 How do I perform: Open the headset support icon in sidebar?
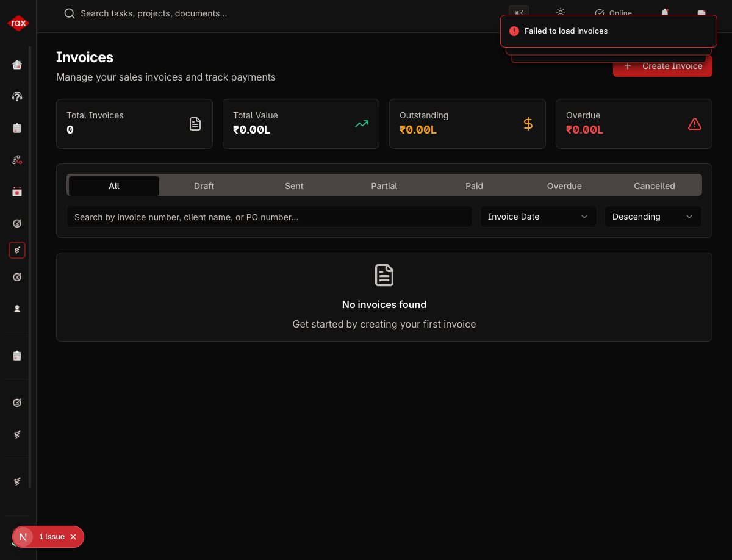(16, 96)
